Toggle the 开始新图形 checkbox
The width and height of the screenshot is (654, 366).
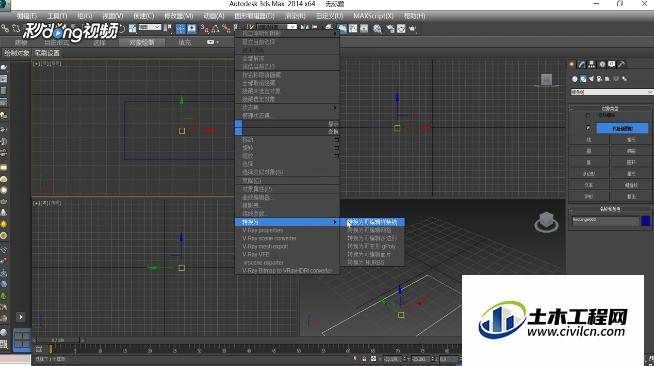(x=588, y=128)
